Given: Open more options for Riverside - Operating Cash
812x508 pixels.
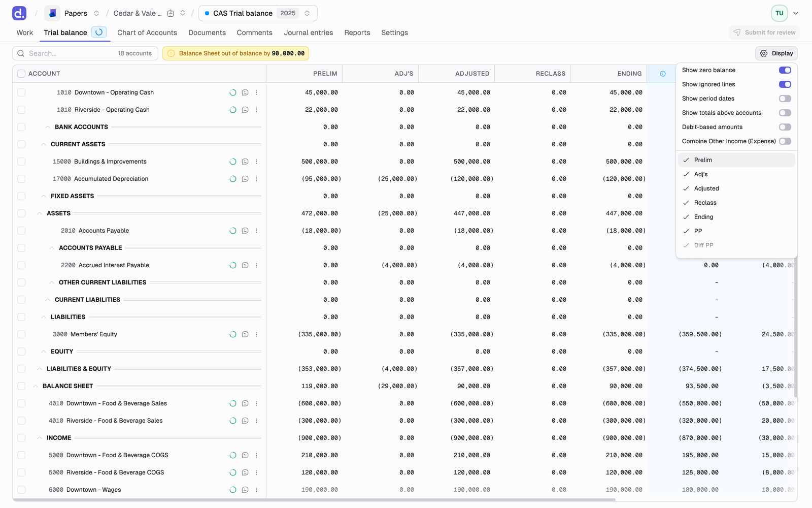Looking at the screenshot, I should [x=256, y=110].
